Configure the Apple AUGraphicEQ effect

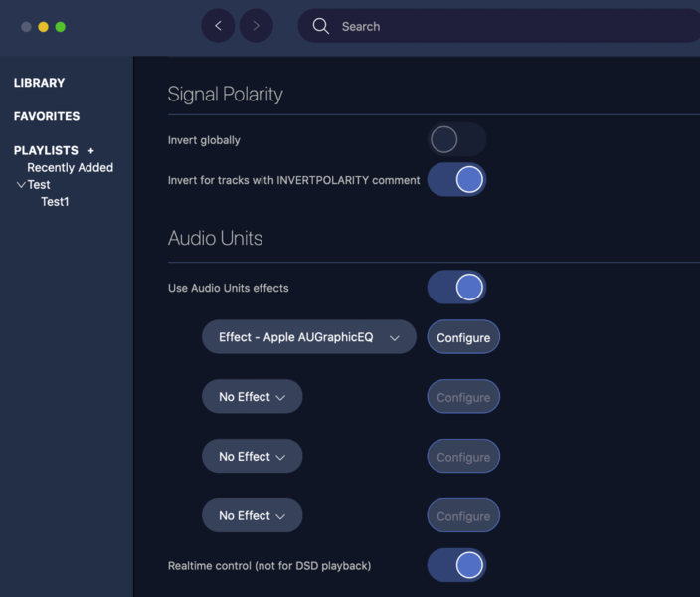[463, 337]
